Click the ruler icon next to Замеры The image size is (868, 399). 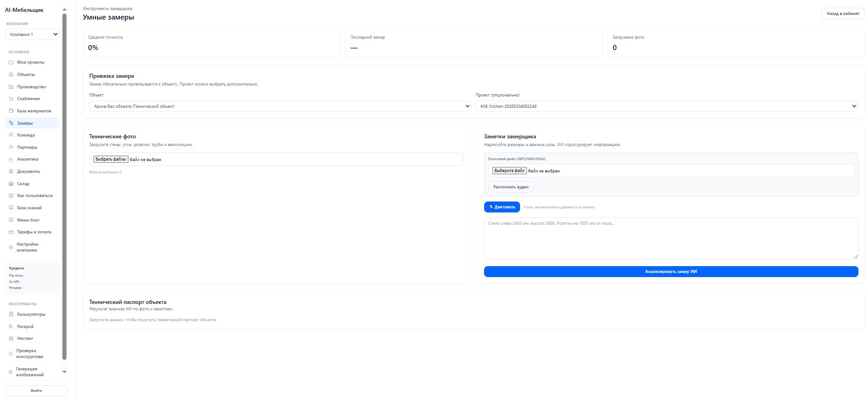pos(11,123)
